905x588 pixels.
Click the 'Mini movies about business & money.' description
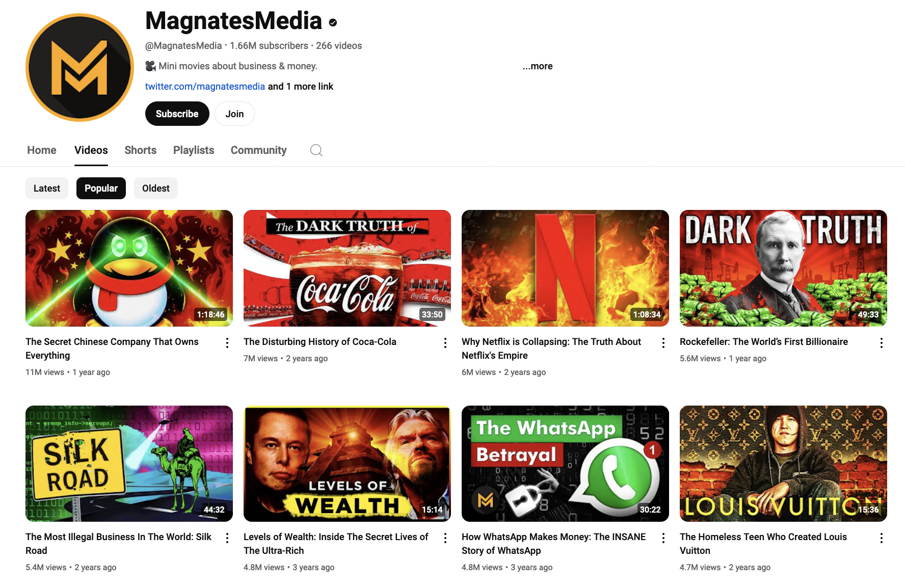tap(238, 66)
